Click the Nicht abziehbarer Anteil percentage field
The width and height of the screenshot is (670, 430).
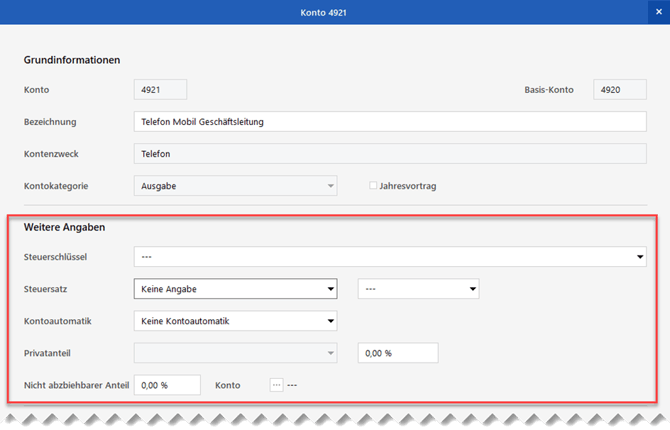pos(167,385)
